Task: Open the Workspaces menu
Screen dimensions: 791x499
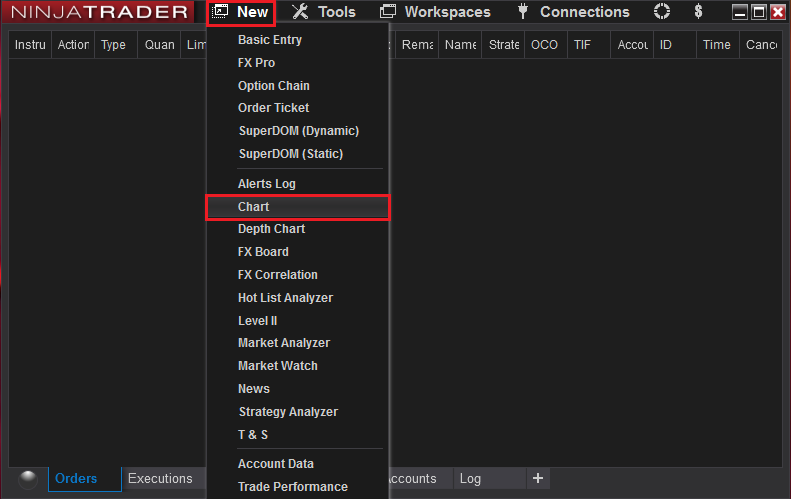Action: (435, 12)
